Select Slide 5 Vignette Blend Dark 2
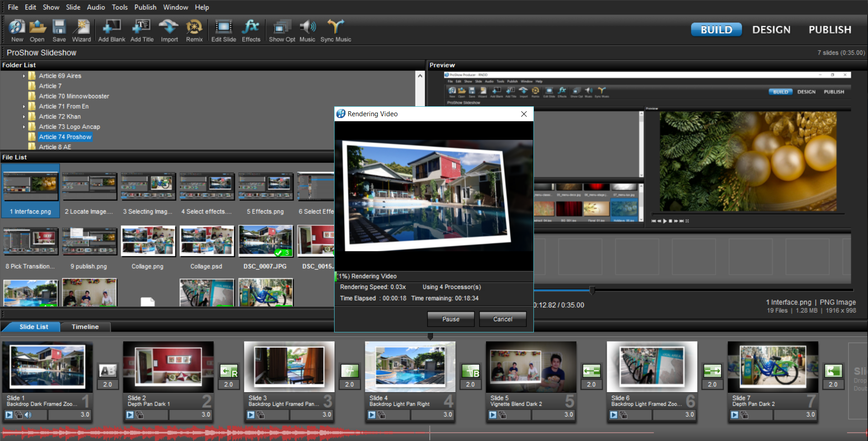Viewport: 868px width, 441px height. pyautogui.click(x=531, y=382)
